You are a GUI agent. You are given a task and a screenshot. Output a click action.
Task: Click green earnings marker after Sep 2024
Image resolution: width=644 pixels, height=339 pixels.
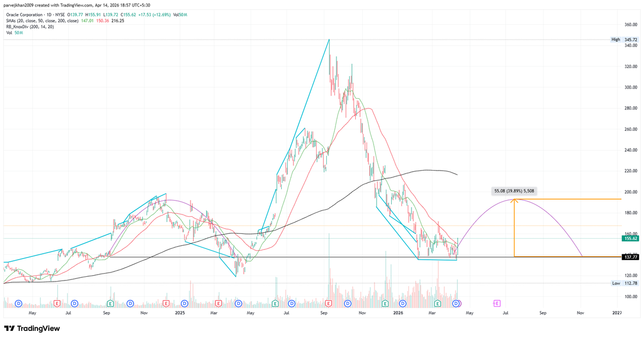(x=110, y=304)
